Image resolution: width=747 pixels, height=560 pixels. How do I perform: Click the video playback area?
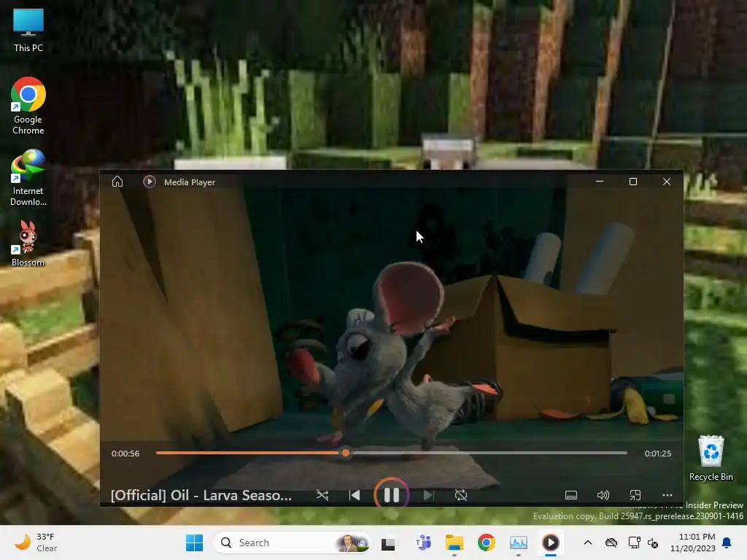click(391, 314)
